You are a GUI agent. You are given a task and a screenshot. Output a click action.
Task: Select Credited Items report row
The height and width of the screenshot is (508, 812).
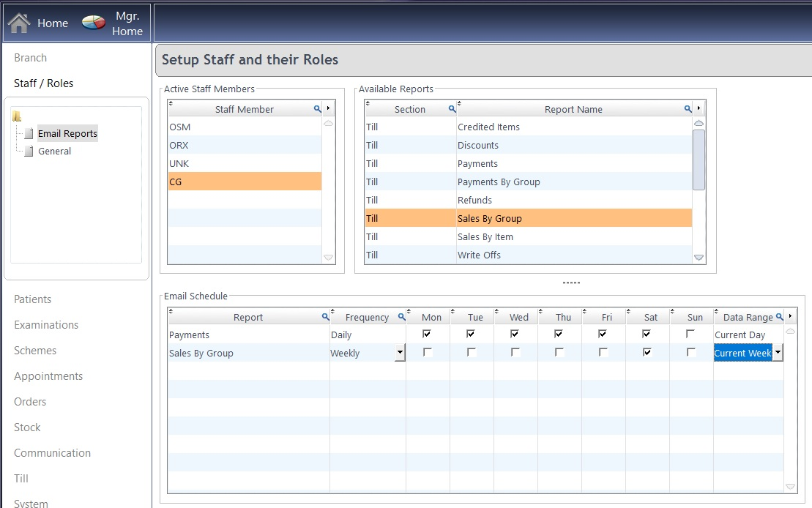click(528, 127)
